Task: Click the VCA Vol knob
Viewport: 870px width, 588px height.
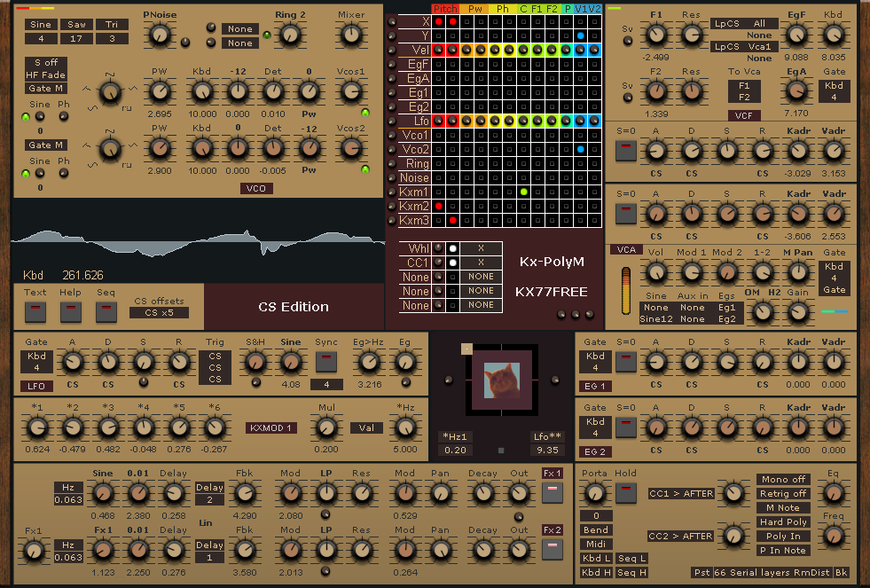Action: click(x=656, y=272)
